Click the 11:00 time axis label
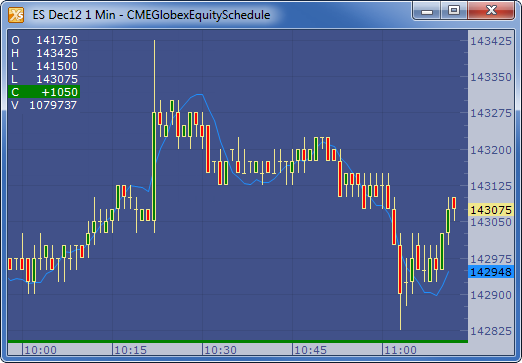Screen dimensions: 522x363 (400, 350)
